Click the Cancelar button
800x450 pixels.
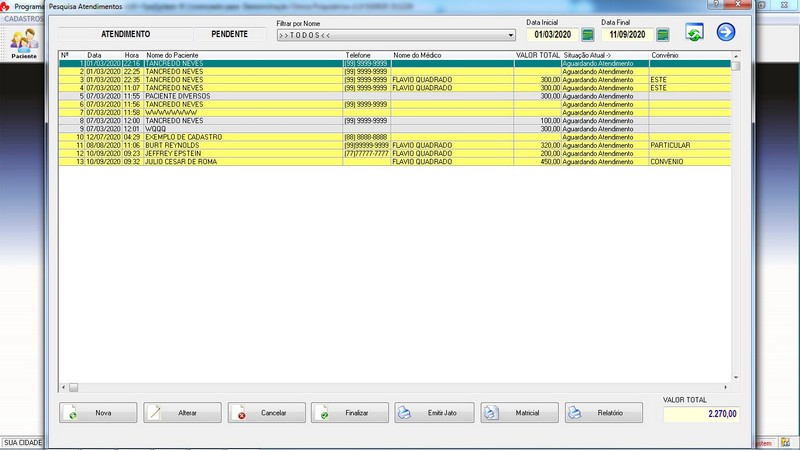pos(266,413)
